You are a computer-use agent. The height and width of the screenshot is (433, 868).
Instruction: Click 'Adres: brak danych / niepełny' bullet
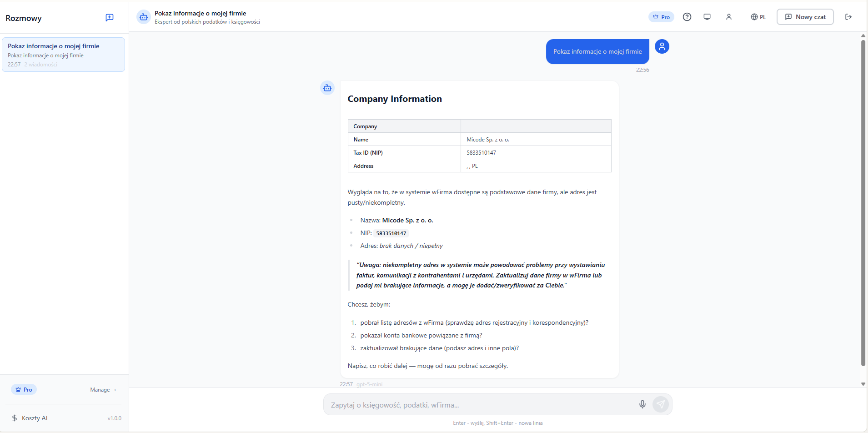(x=401, y=246)
